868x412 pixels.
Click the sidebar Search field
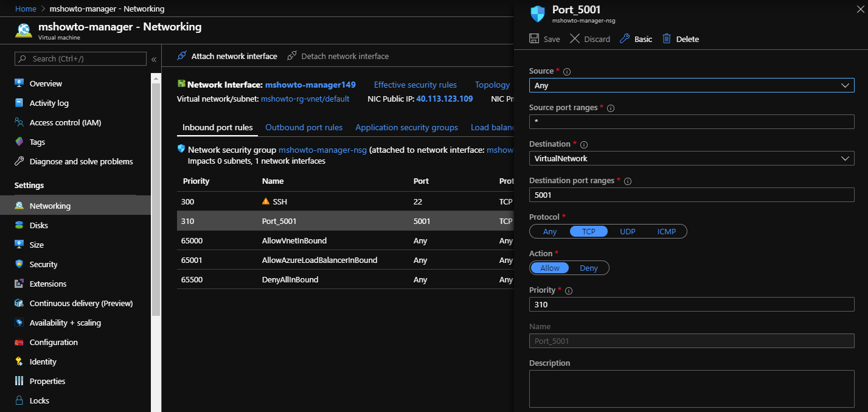80,58
